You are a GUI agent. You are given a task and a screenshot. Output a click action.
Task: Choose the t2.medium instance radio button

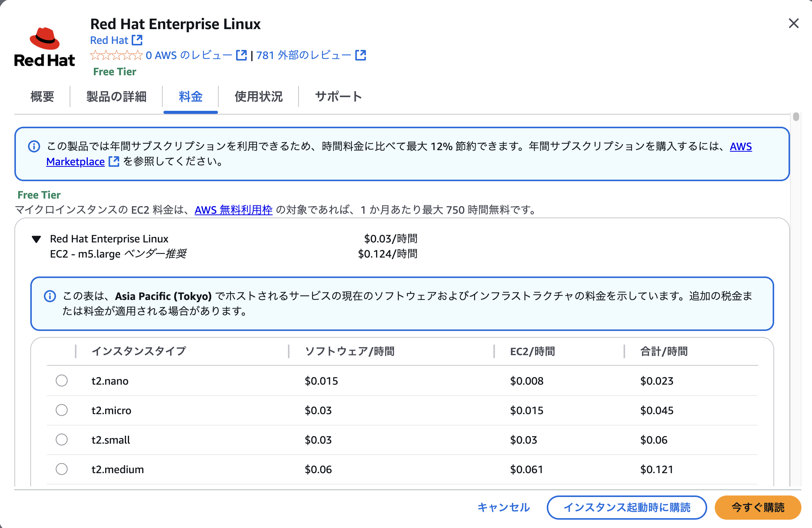coord(62,469)
